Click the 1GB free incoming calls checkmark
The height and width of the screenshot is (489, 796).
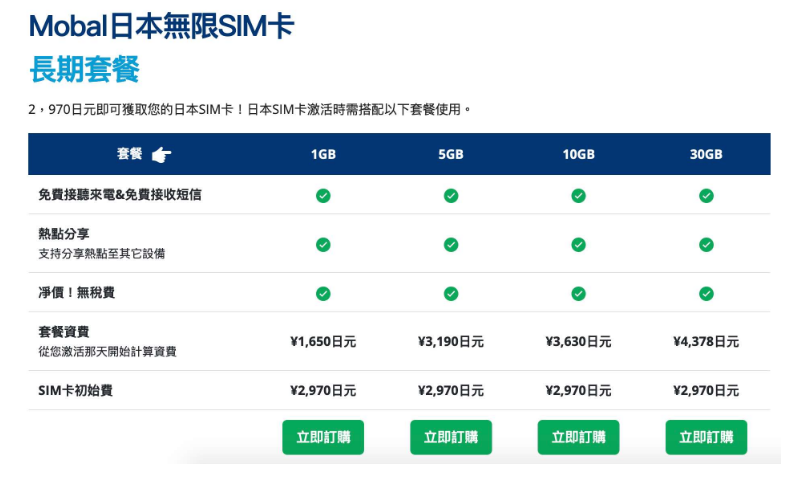pyautogui.click(x=323, y=195)
